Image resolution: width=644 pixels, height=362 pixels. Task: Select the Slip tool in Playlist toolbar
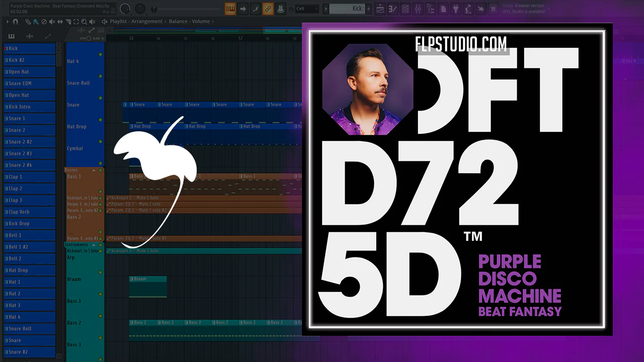pyautogui.click(x=60, y=22)
